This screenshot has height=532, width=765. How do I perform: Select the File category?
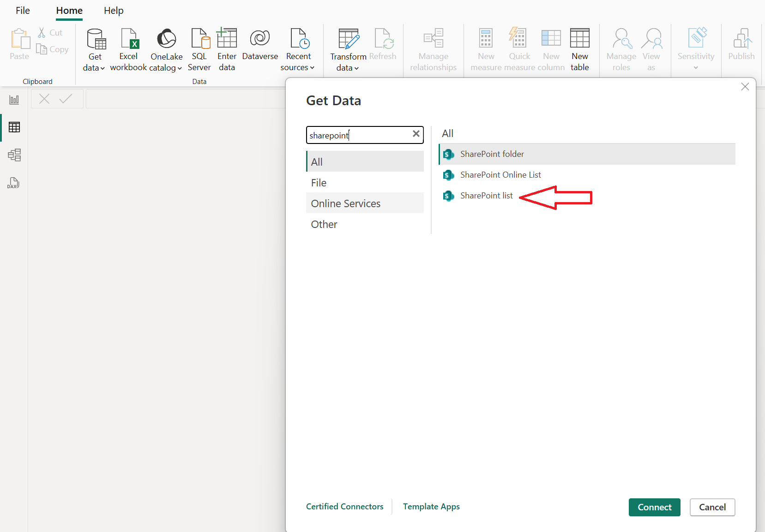tap(365, 183)
